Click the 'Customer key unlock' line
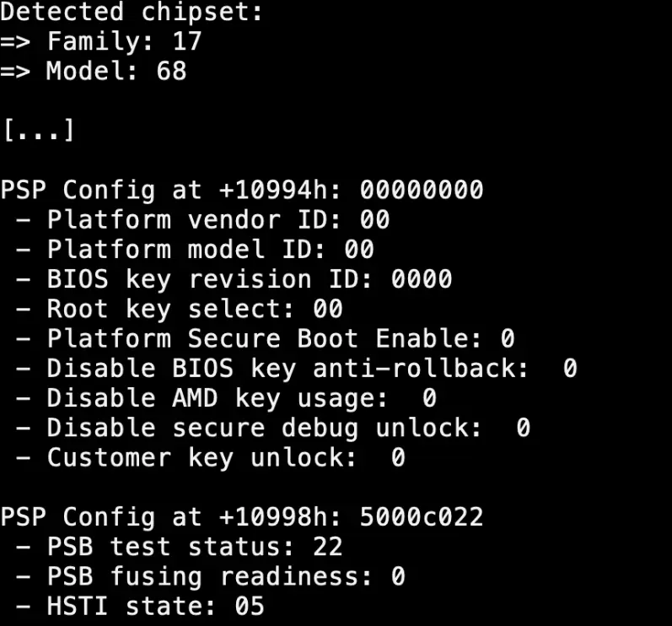This screenshot has width=672, height=626. (211, 458)
